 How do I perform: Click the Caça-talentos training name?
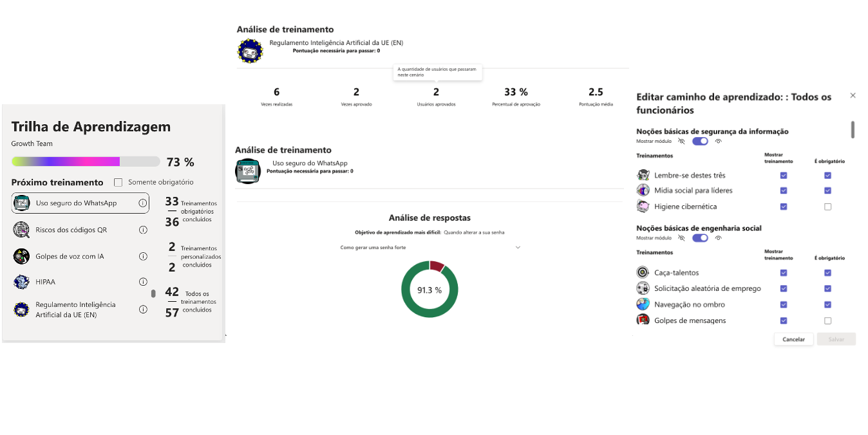676,273
